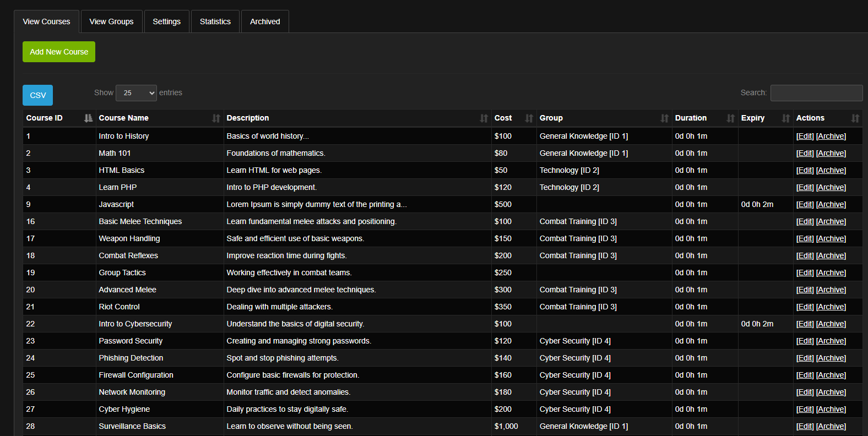
Task: Open the Settings tab
Action: point(166,21)
